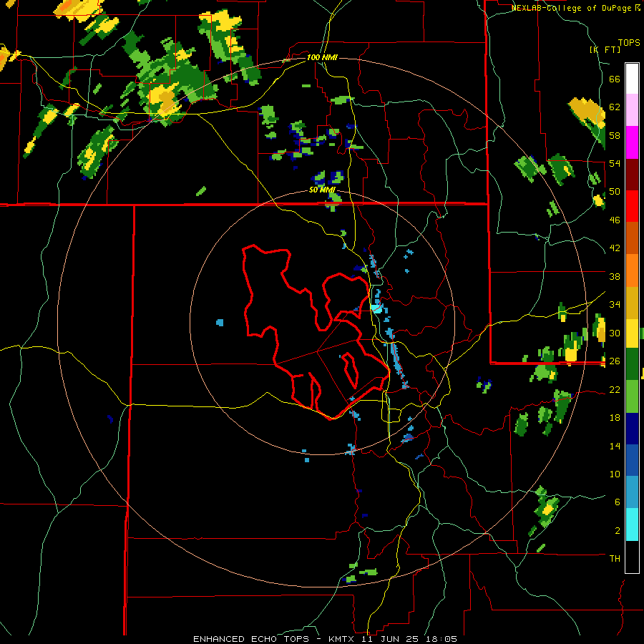This screenshot has width=644, height=644.
Task: Click the '38' legend value
Action: pyautogui.click(x=615, y=276)
